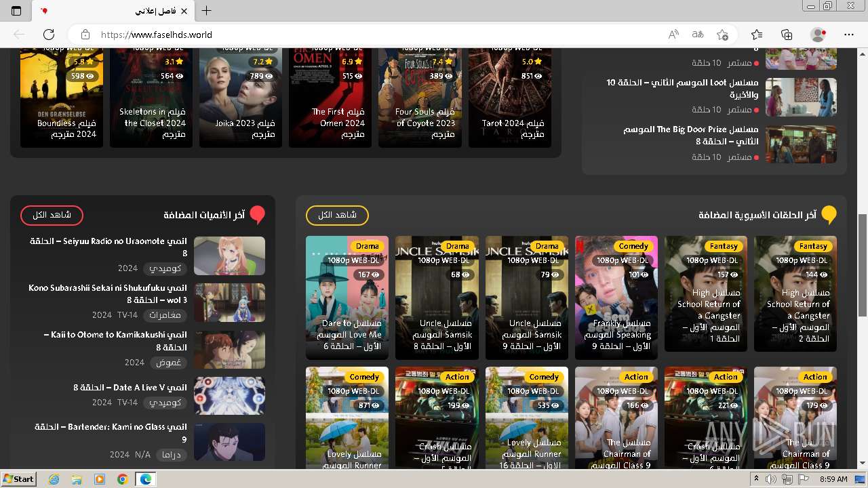View site information lock icon
Image resolution: width=868 pixels, height=488 pixels.
[85, 35]
